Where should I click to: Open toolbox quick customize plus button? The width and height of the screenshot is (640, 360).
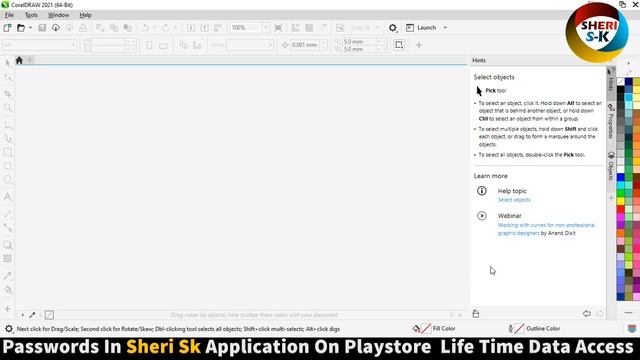(7, 309)
